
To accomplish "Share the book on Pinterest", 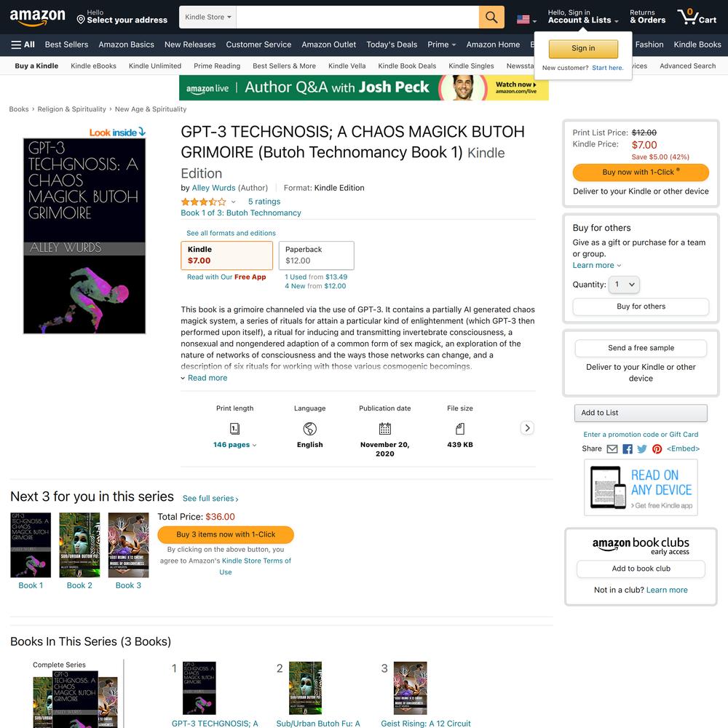I will pyautogui.click(x=657, y=449).
